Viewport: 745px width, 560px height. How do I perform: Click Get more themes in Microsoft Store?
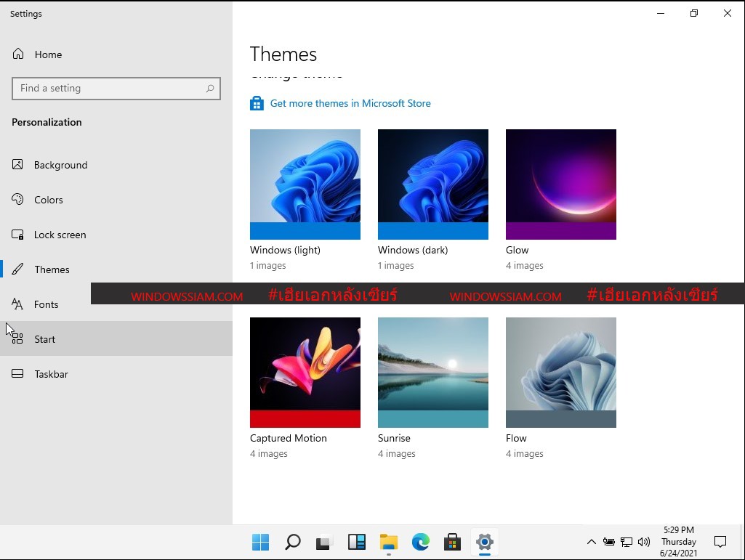pyautogui.click(x=350, y=103)
